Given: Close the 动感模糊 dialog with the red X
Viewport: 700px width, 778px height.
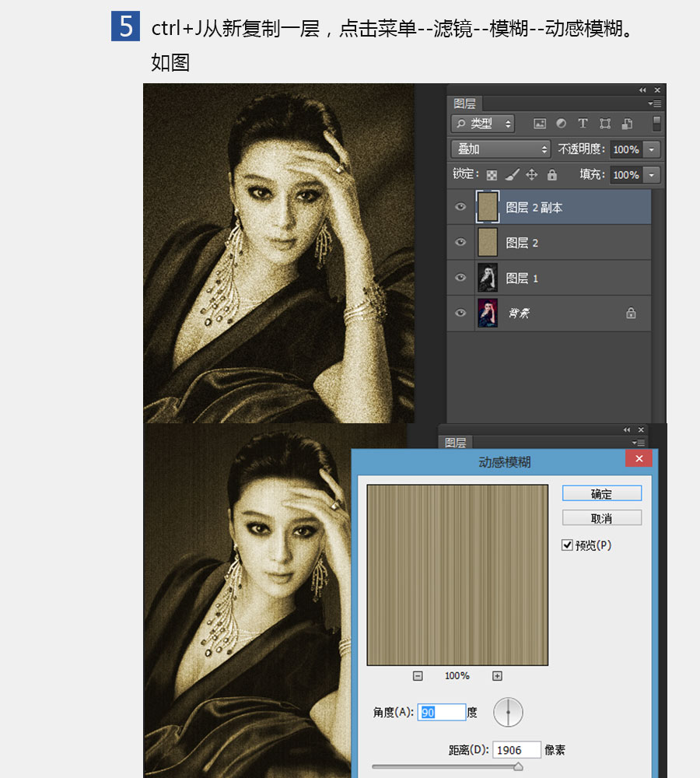Looking at the screenshot, I should tap(639, 458).
